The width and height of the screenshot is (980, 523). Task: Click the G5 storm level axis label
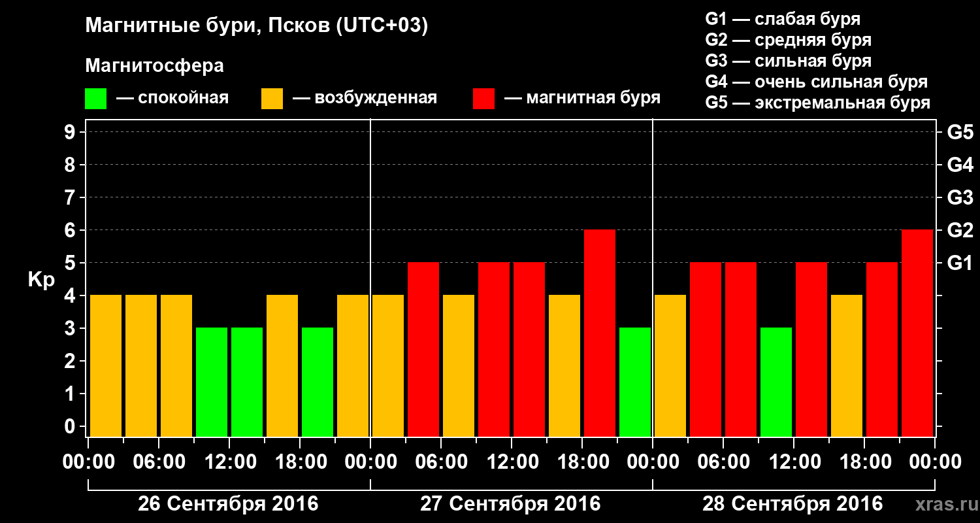[960, 132]
